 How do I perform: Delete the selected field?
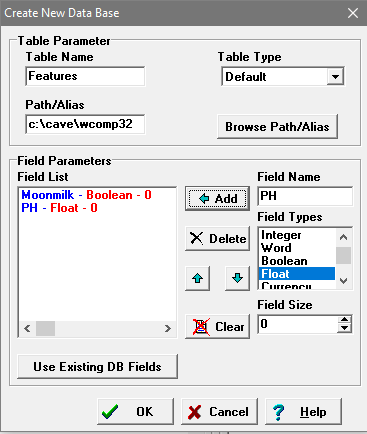pyautogui.click(x=217, y=239)
